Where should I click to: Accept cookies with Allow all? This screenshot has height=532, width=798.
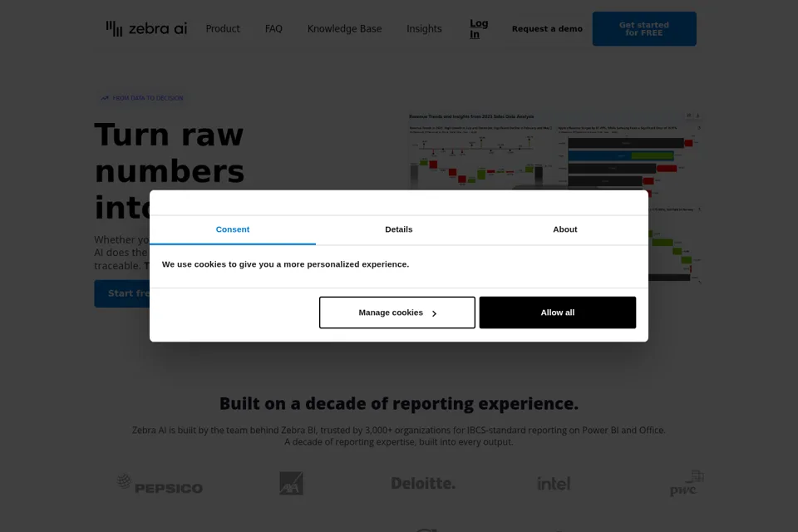pyautogui.click(x=557, y=313)
